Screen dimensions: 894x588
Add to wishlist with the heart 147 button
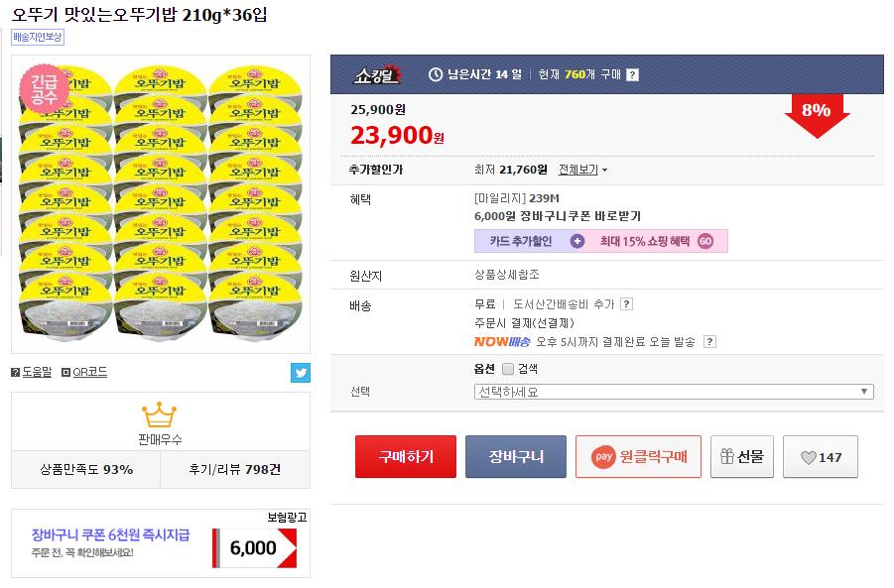pos(820,457)
